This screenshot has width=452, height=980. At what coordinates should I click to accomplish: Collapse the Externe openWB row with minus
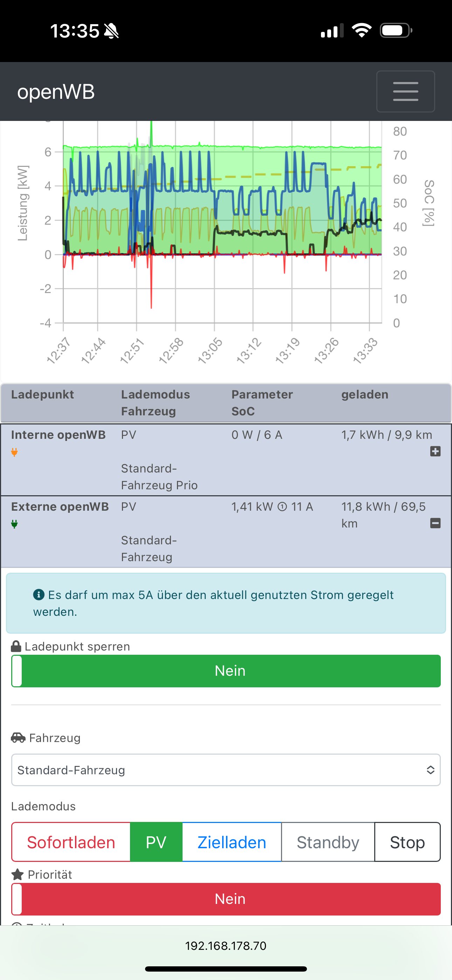tap(435, 523)
